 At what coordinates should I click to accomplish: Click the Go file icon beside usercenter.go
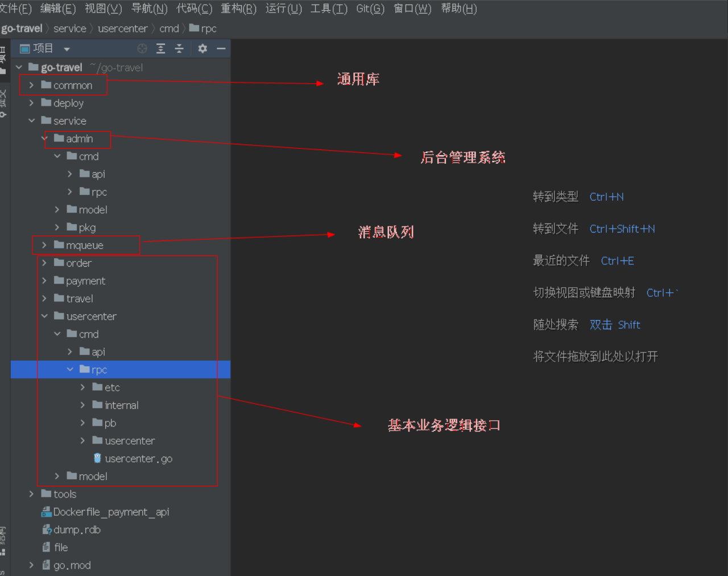(97, 458)
